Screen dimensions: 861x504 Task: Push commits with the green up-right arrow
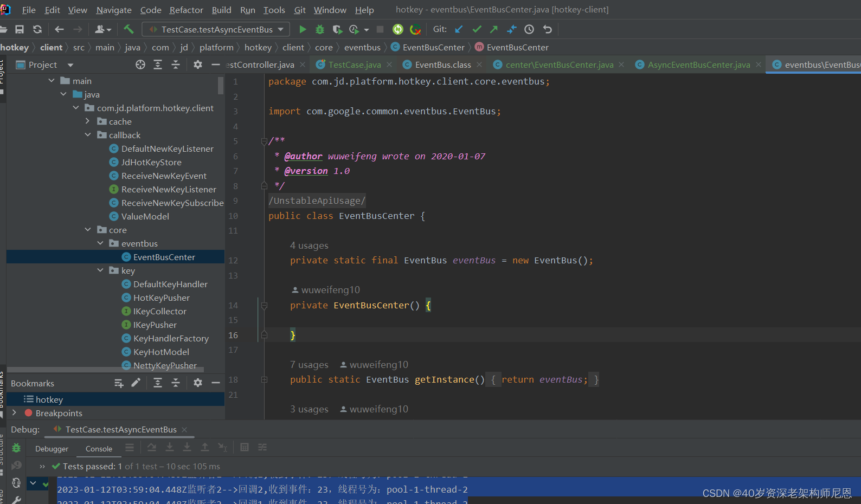coord(494,29)
